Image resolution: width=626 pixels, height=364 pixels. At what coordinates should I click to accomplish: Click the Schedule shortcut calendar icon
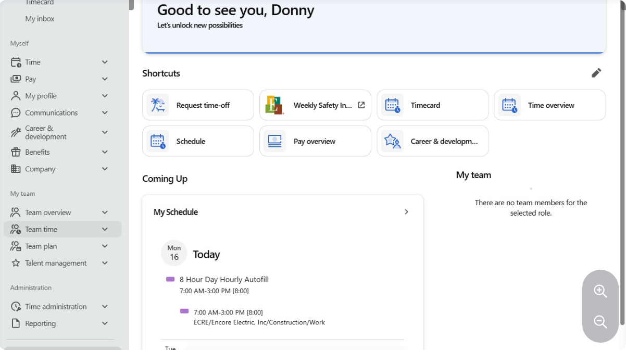[158, 141]
